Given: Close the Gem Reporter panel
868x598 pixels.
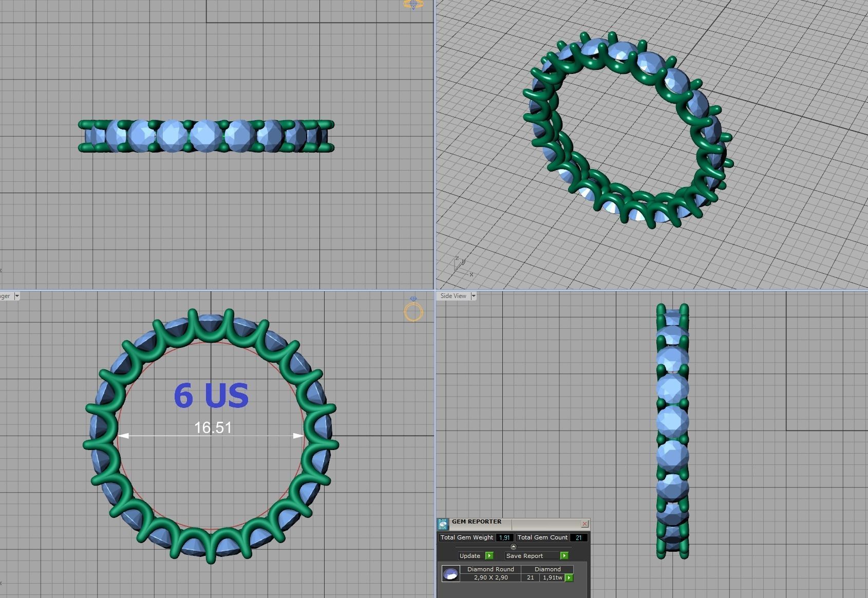Looking at the screenshot, I should tap(584, 524).
